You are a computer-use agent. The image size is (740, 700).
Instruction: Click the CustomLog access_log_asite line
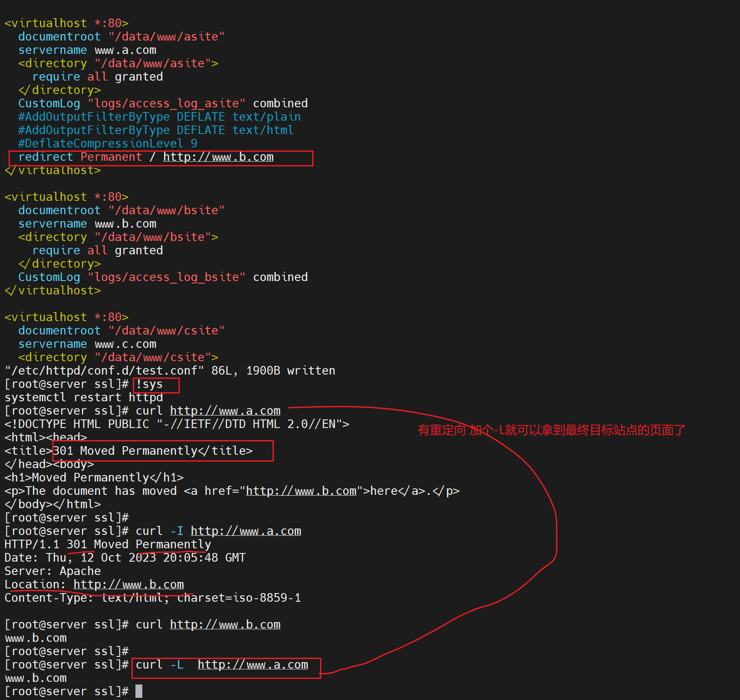coord(163,103)
